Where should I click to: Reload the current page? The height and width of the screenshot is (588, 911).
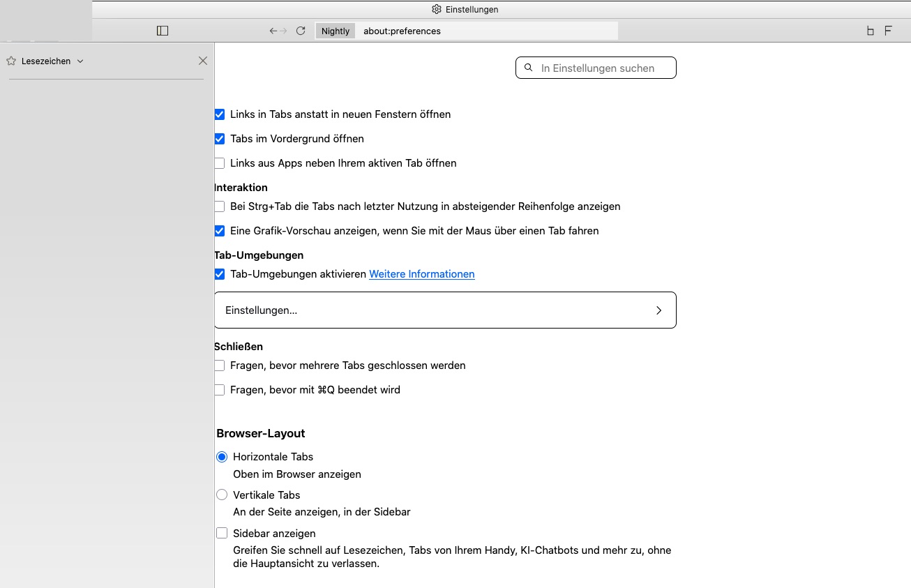click(x=301, y=31)
